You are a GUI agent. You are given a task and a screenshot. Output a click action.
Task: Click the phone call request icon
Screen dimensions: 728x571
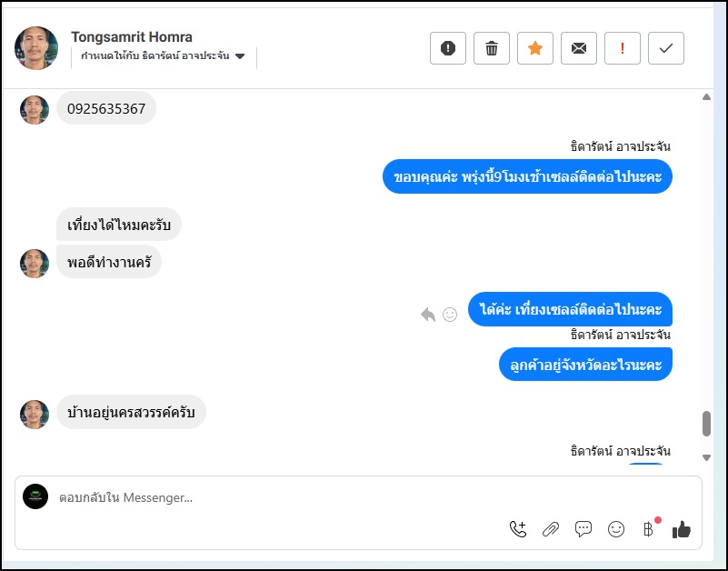point(518,529)
